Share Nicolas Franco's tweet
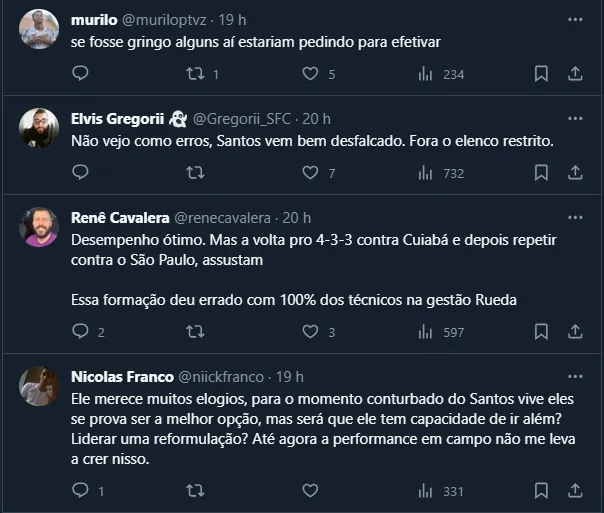The height and width of the screenshot is (513, 604). click(575, 491)
